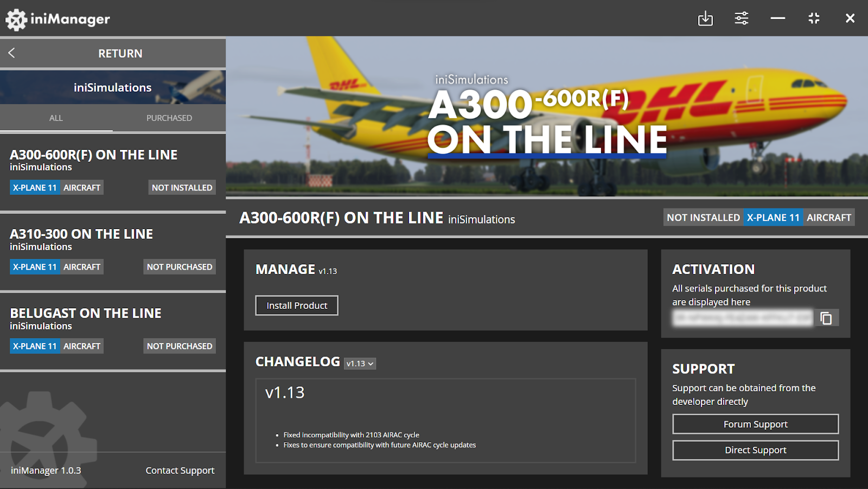868x489 pixels.
Task: Click AIRCRAFT tag on A310-300 card
Action: point(82,267)
